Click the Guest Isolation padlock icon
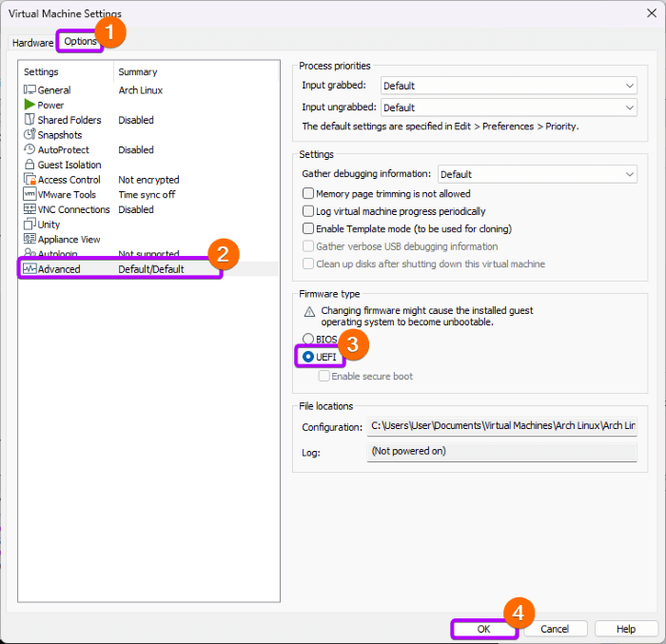This screenshot has width=666, height=644. coord(29,164)
